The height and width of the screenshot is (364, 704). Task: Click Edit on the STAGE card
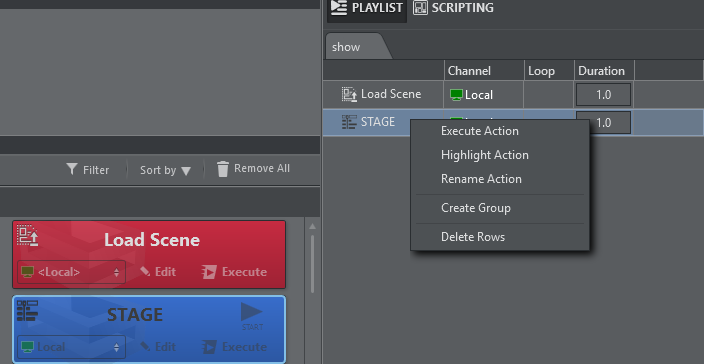pyautogui.click(x=158, y=347)
